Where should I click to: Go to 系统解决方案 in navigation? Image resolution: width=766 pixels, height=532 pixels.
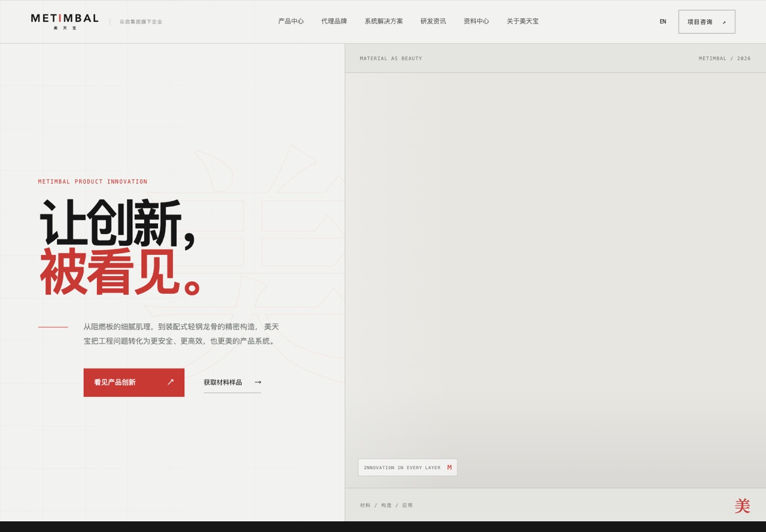(384, 22)
